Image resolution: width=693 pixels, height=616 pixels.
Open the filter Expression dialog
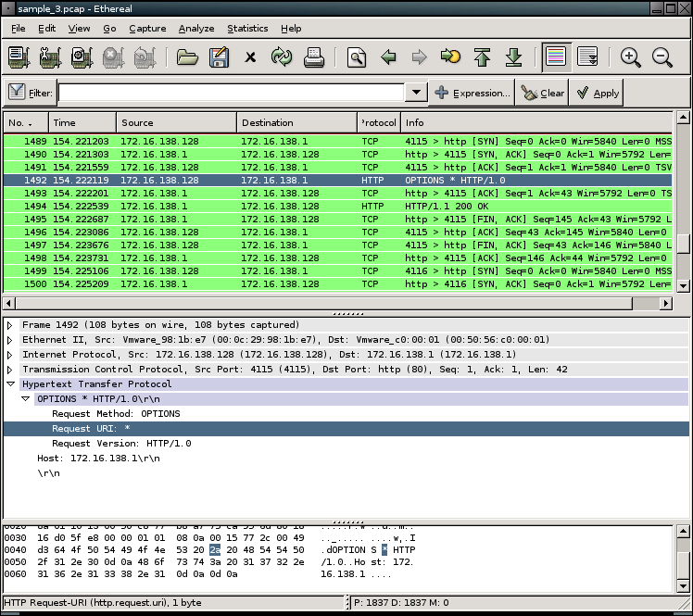tap(472, 93)
